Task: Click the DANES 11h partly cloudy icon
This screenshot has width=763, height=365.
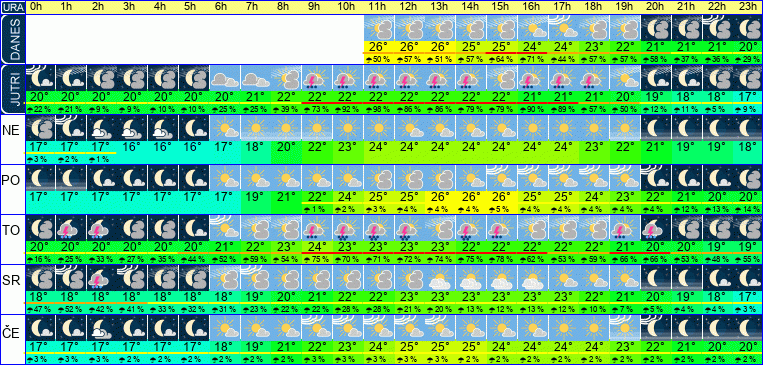Action: 379,27
